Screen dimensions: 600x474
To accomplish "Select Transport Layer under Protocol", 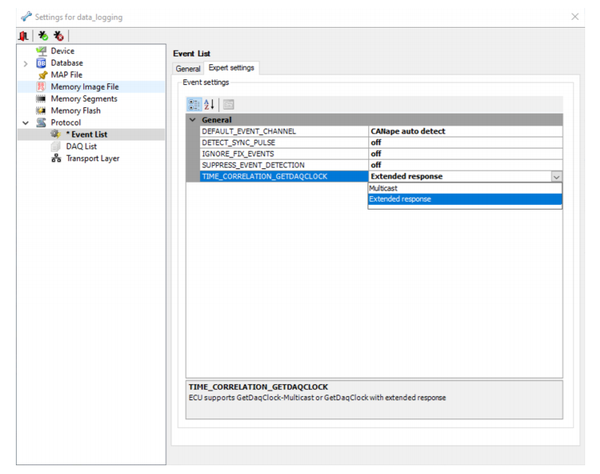I will tap(93, 158).
